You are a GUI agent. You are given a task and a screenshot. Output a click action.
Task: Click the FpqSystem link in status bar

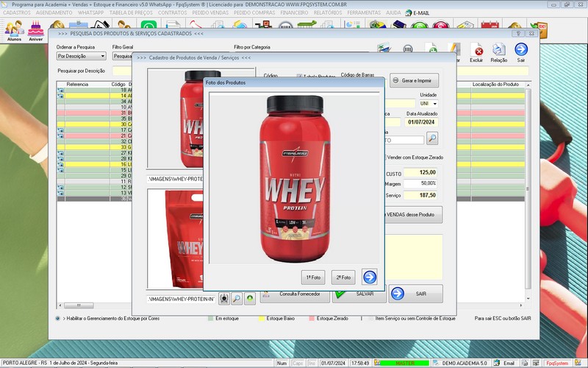557,363
